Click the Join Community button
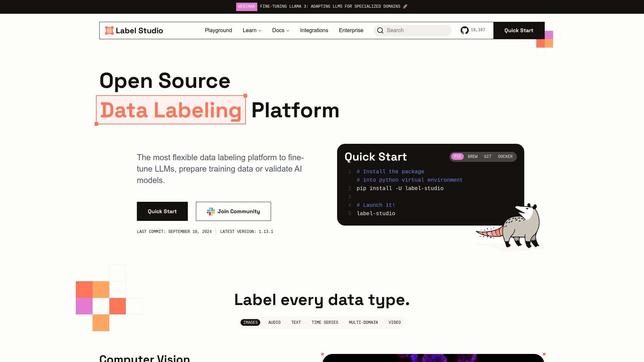644x362 pixels. [x=233, y=212]
